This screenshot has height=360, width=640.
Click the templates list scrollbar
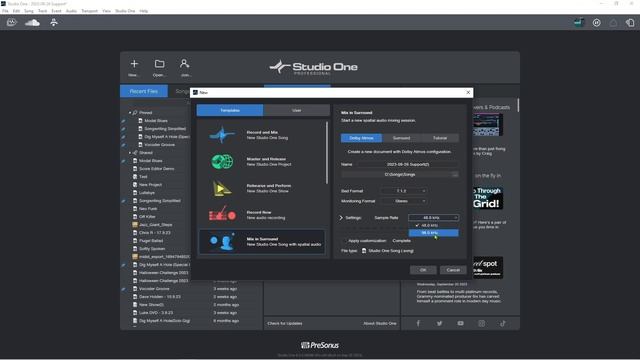(x=327, y=153)
